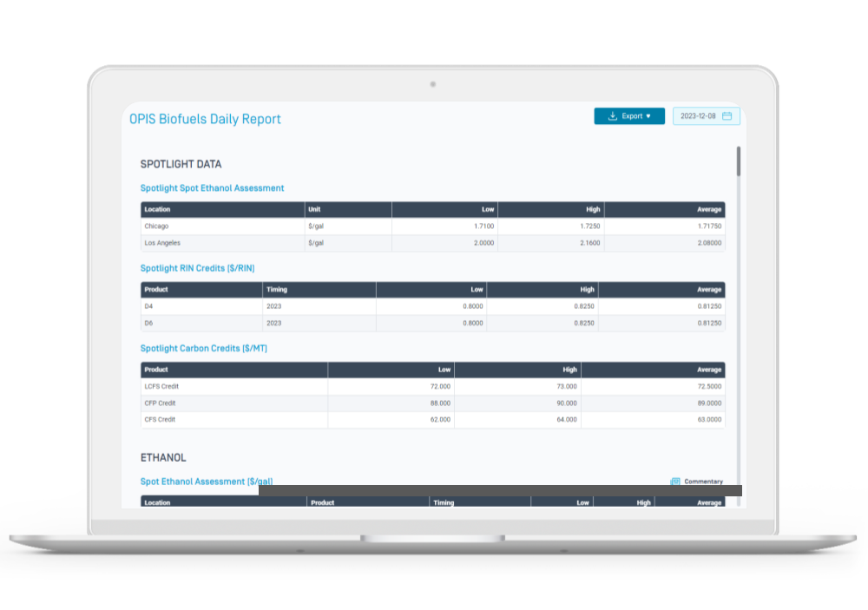Click the horizontal scrollbar at bottom

500,490
